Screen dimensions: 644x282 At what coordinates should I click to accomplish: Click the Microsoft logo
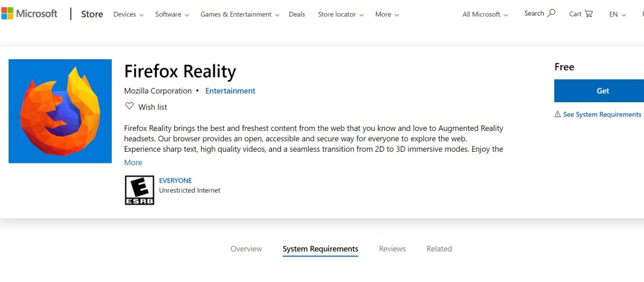point(29,14)
